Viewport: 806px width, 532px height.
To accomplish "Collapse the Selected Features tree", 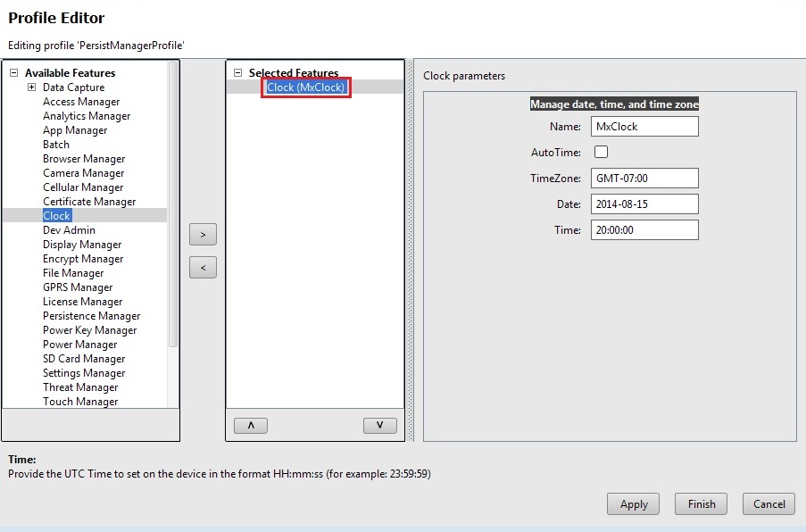I will pos(237,73).
